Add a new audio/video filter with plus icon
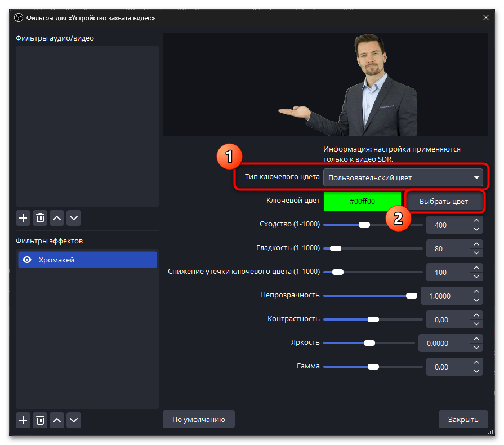Viewport: 504px width, 445px height. [x=23, y=217]
